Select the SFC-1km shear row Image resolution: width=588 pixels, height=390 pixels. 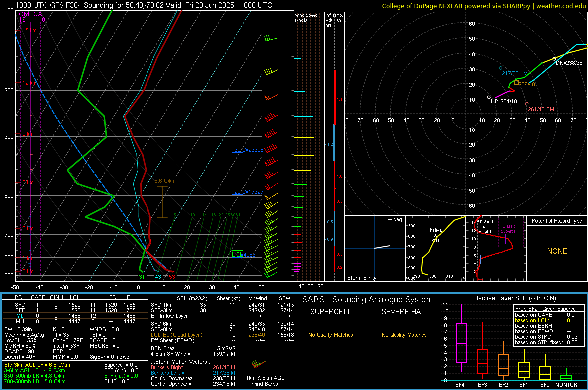tap(222, 305)
